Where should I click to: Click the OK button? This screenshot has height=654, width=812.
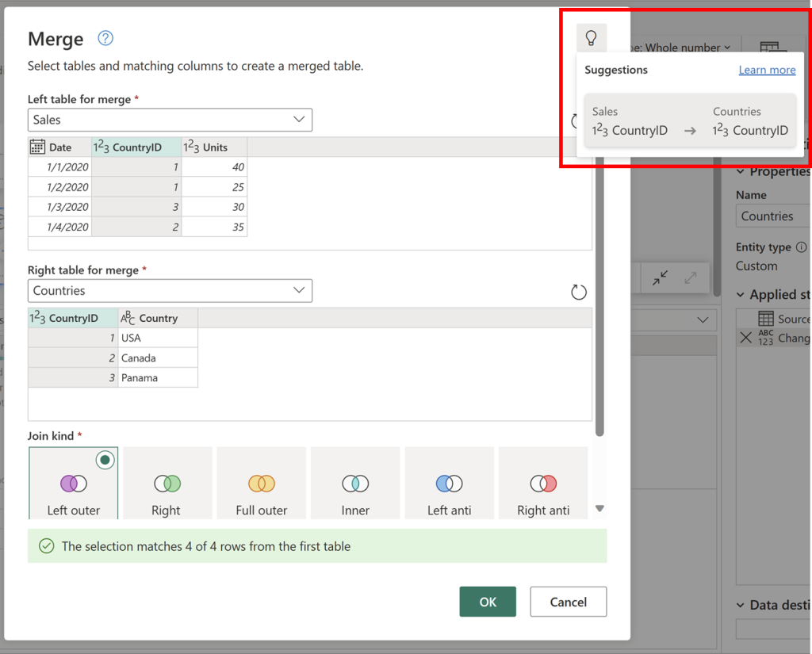(x=488, y=602)
